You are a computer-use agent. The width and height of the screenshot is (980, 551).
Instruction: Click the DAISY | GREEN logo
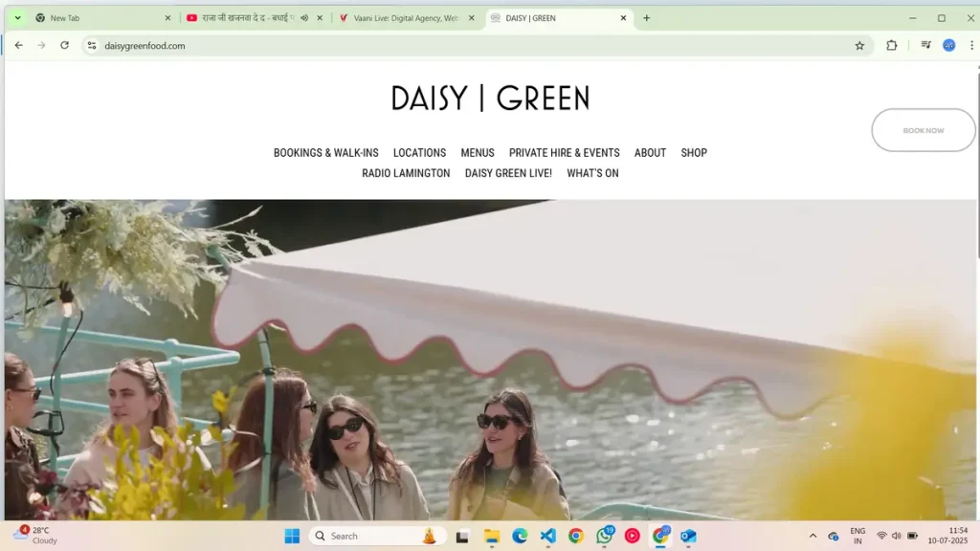(x=491, y=99)
